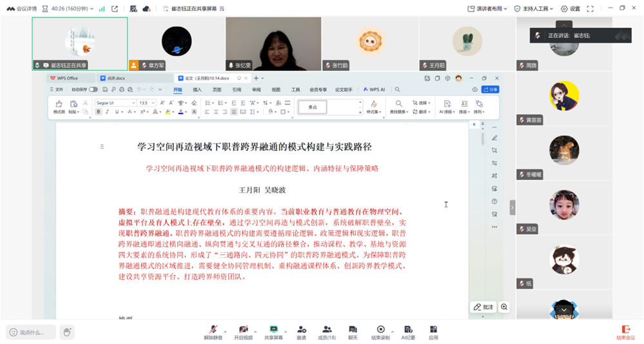644x344 pixels.
Task: Expand the share options arrow beside 共享屏幕
Action: click(x=286, y=331)
